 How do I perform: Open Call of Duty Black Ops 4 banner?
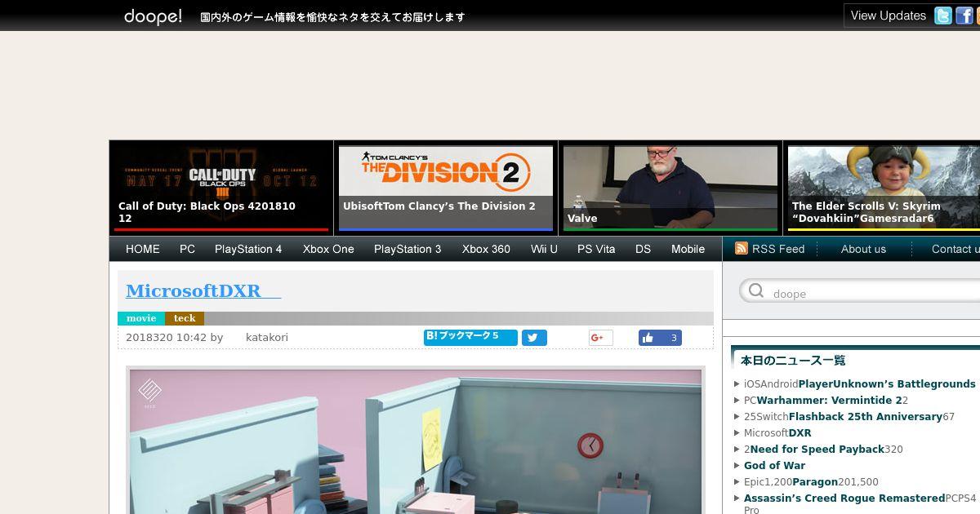[x=221, y=188]
